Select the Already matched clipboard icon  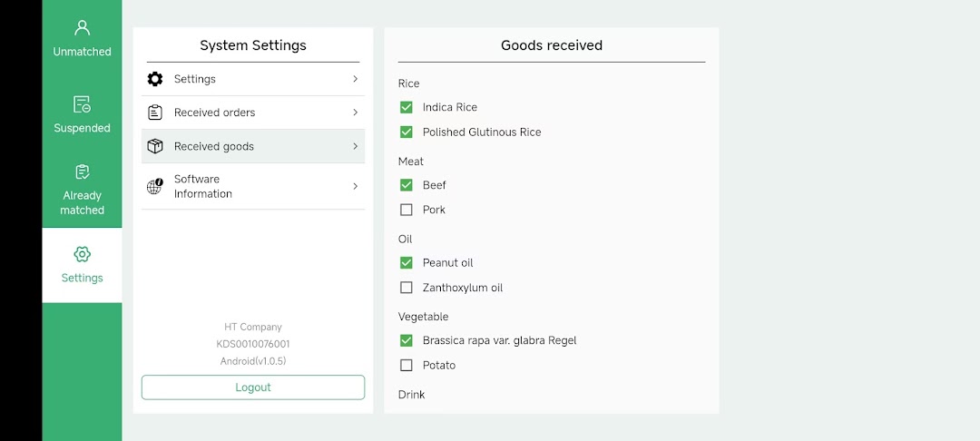82,171
